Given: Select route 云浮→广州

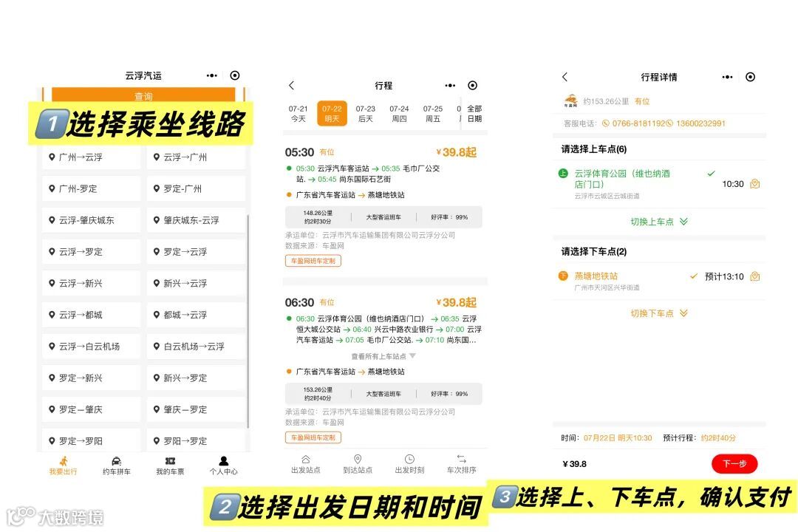Looking at the screenshot, I should (x=196, y=157).
